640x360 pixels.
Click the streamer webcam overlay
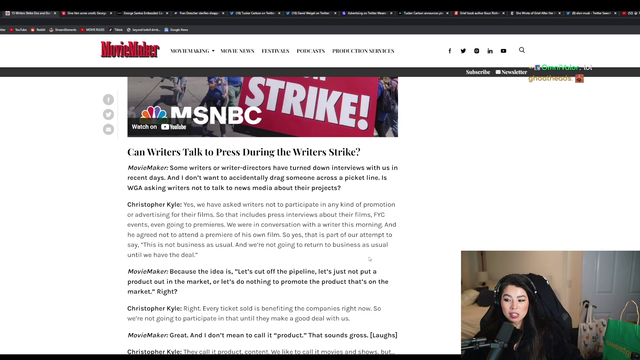550,305
